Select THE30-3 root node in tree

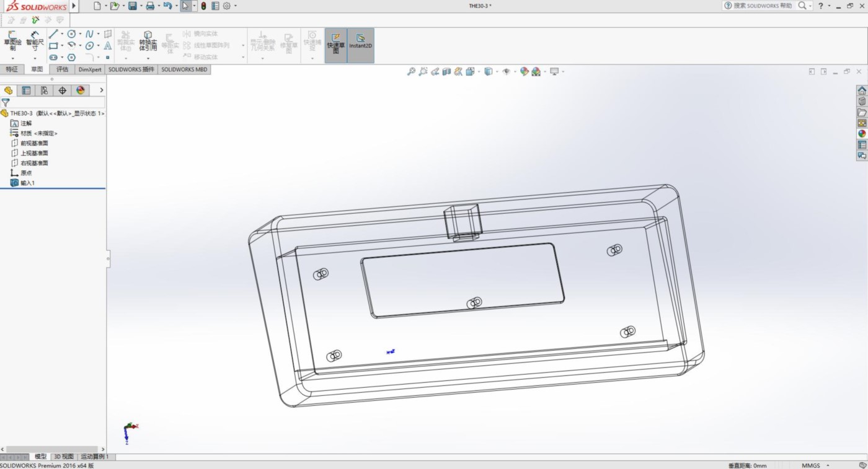coord(53,113)
